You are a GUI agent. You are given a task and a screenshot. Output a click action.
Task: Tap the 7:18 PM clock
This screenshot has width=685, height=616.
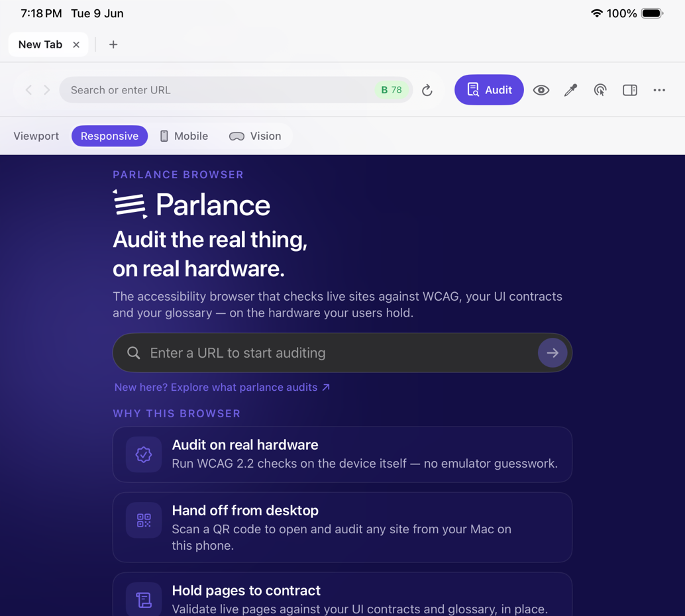coord(41,13)
